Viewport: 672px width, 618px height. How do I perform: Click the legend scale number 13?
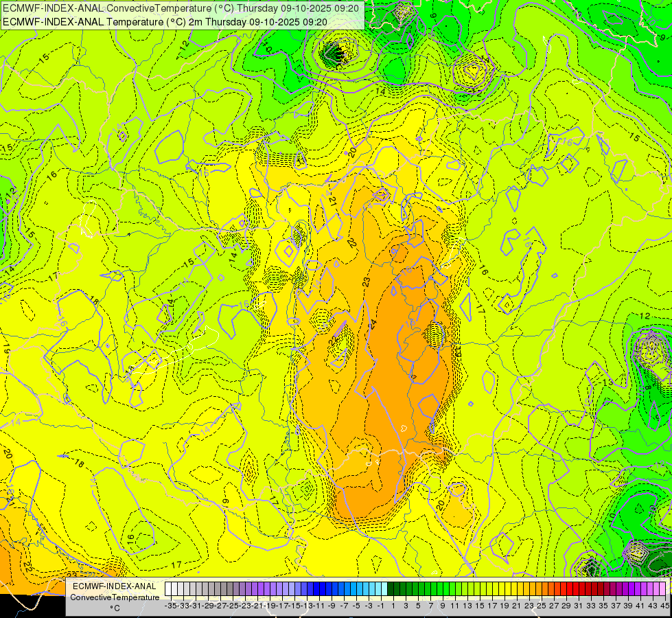tap(467, 606)
